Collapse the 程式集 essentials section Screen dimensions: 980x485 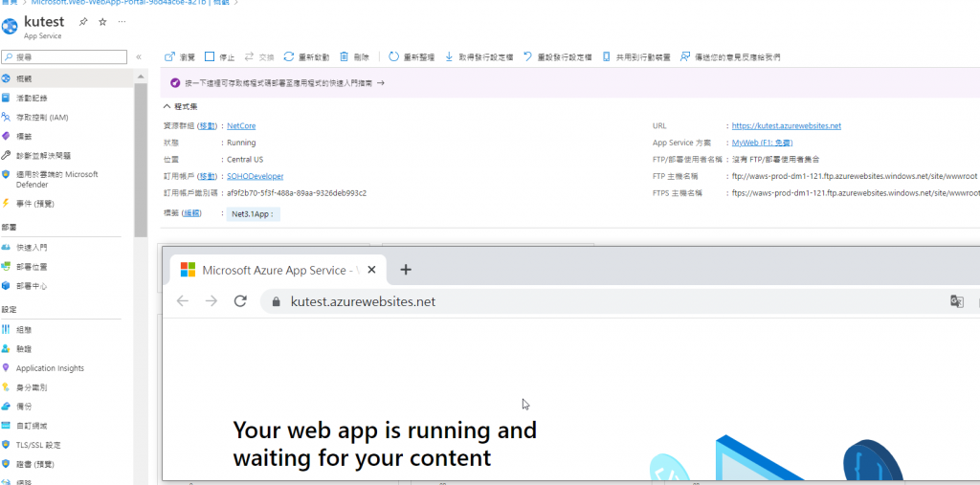click(x=181, y=106)
